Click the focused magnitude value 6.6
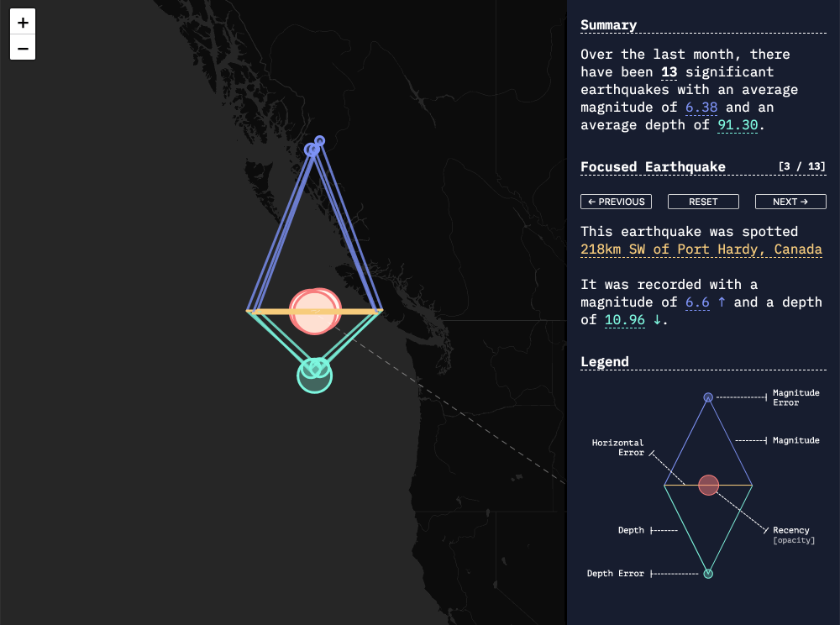Viewport: 840px width, 625px height. [697, 302]
